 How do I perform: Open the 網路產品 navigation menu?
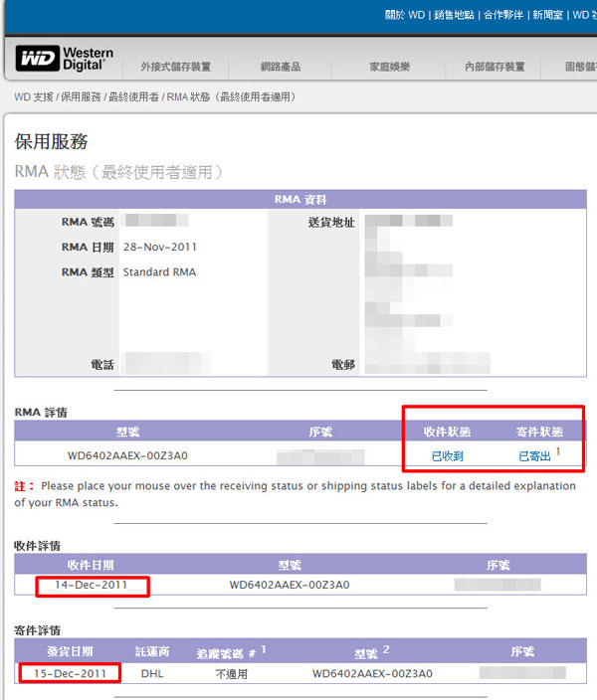(x=281, y=67)
